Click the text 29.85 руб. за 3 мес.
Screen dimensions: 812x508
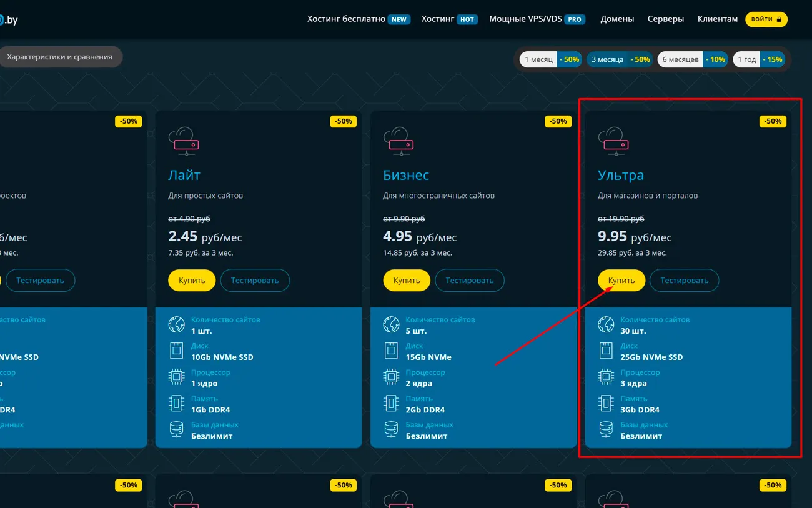pos(632,253)
